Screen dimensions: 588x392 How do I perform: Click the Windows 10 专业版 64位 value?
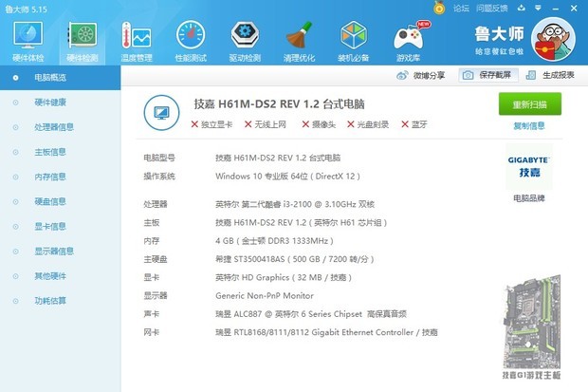point(287,177)
